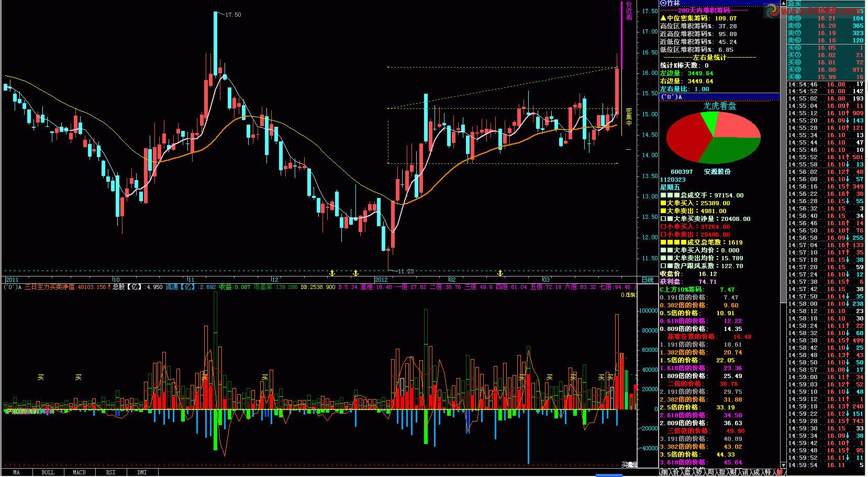The width and height of the screenshot is (868, 477).
Task: Select the BOLL indicator tab
Action: coord(48,472)
